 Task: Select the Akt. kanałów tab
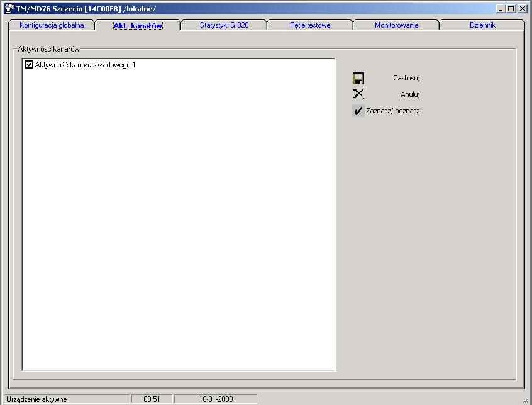(x=138, y=25)
